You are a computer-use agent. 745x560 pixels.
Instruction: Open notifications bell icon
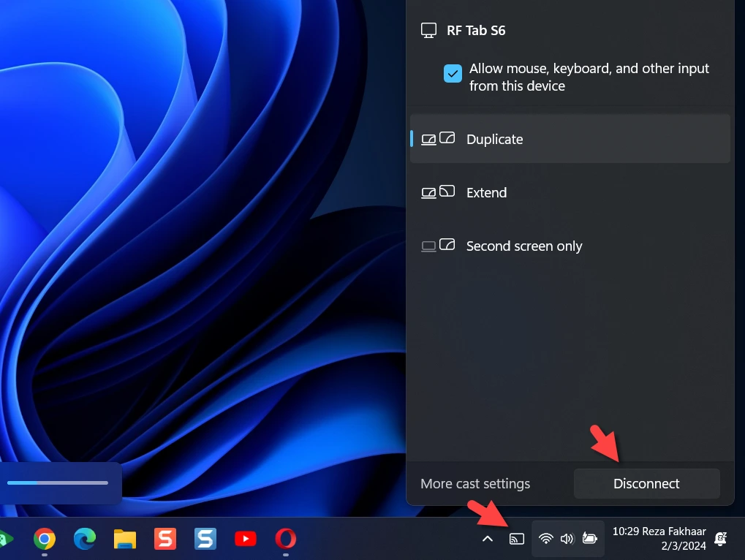[721, 539]
